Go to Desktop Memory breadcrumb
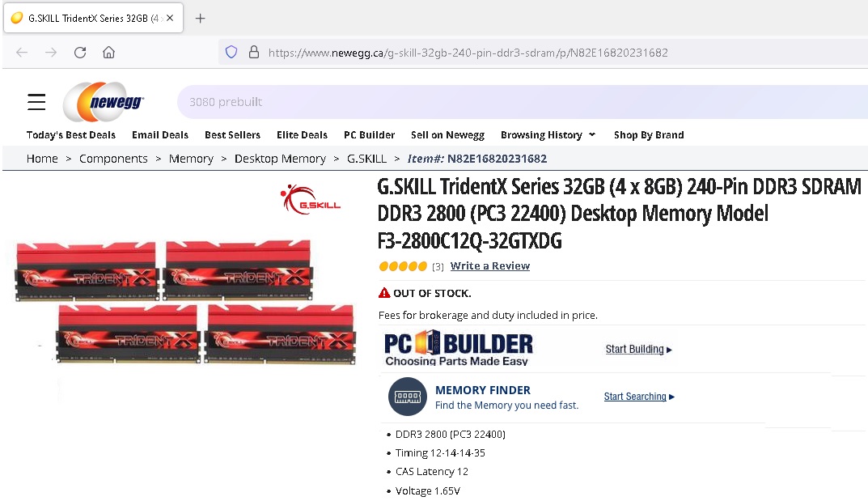This screenshot has width=868, height=501. tap(280, 159)
